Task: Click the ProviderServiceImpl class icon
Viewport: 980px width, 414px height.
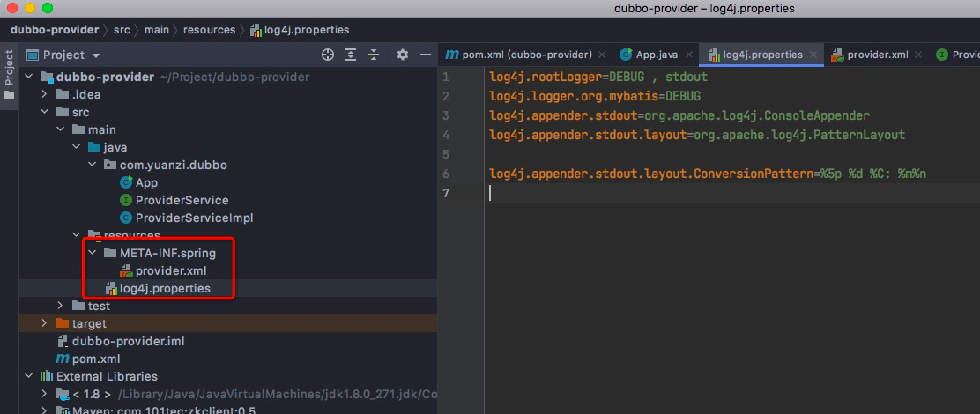Action: click(126, 218)
